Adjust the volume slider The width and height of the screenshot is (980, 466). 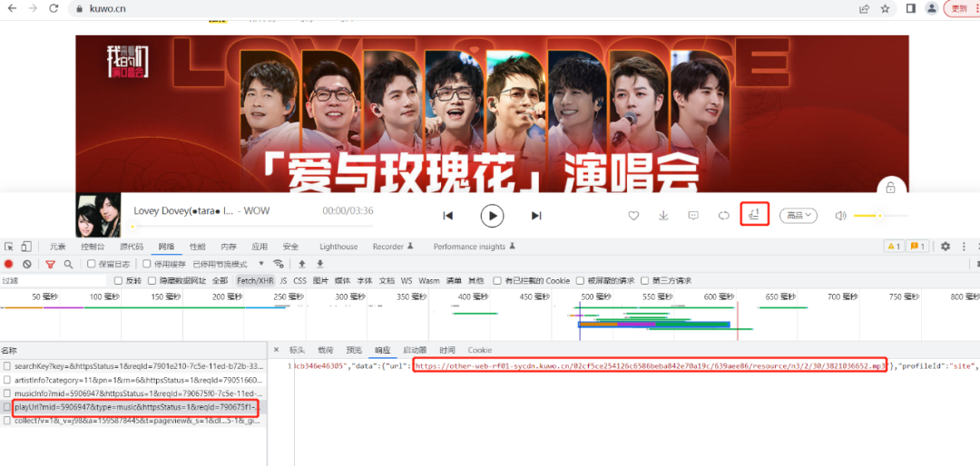point(880,216)
